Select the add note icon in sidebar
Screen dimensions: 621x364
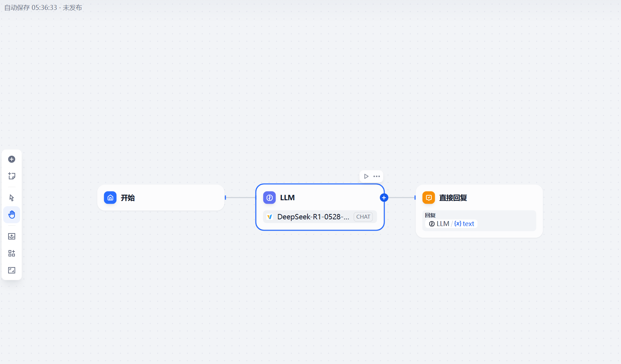(12, 176)
